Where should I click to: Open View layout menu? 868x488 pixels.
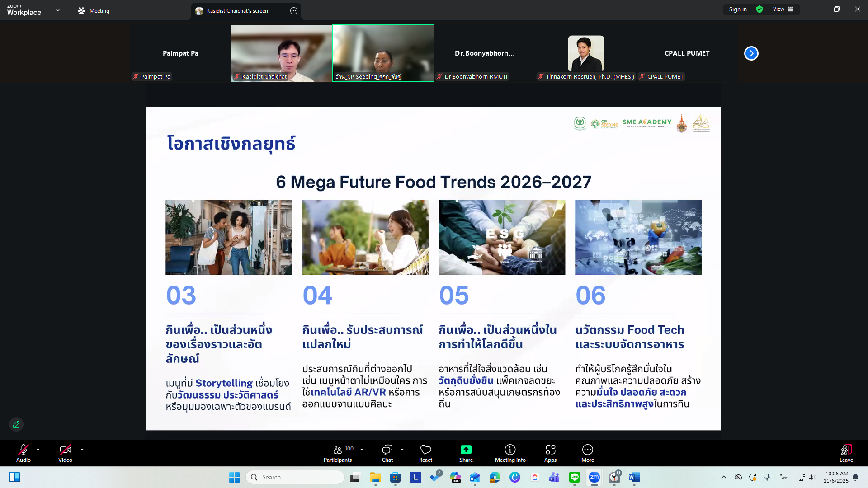[x=783, y=9]
